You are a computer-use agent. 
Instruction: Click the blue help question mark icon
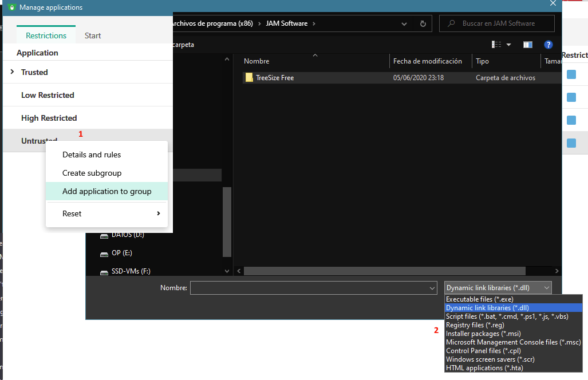548,45
